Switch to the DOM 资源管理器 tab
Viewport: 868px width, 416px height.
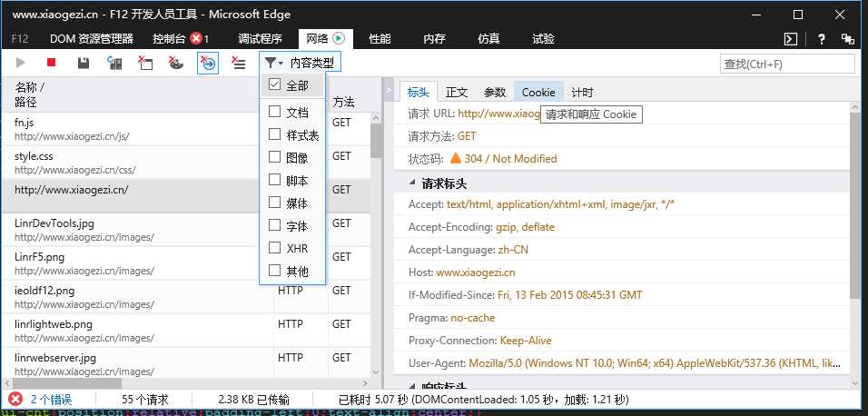pos(92,39)
